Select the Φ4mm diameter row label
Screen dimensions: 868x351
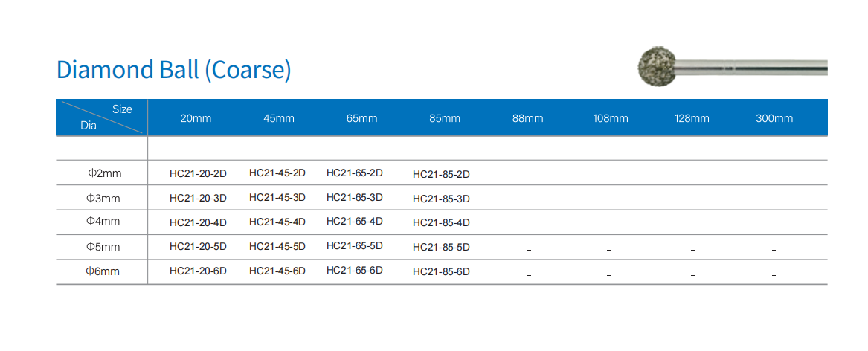click(103, 222)
